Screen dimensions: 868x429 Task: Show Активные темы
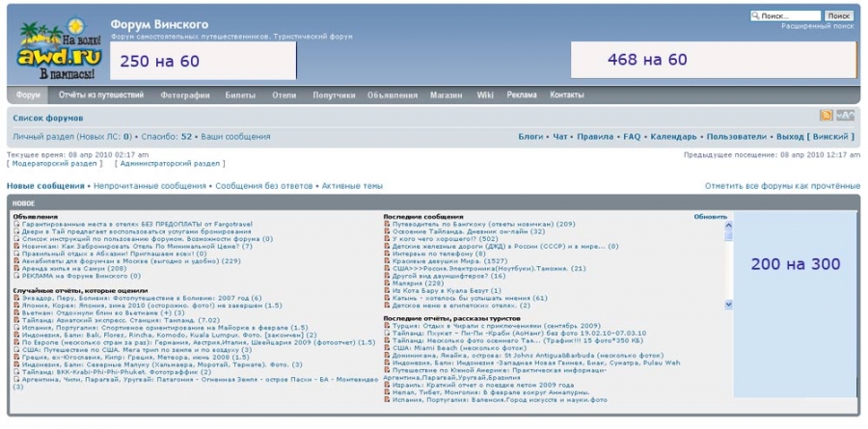(x=352, y=186)
